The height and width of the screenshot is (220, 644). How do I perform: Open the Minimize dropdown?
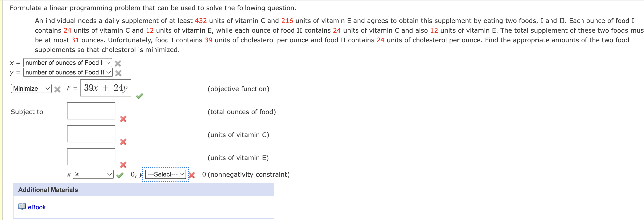[31, 88]
